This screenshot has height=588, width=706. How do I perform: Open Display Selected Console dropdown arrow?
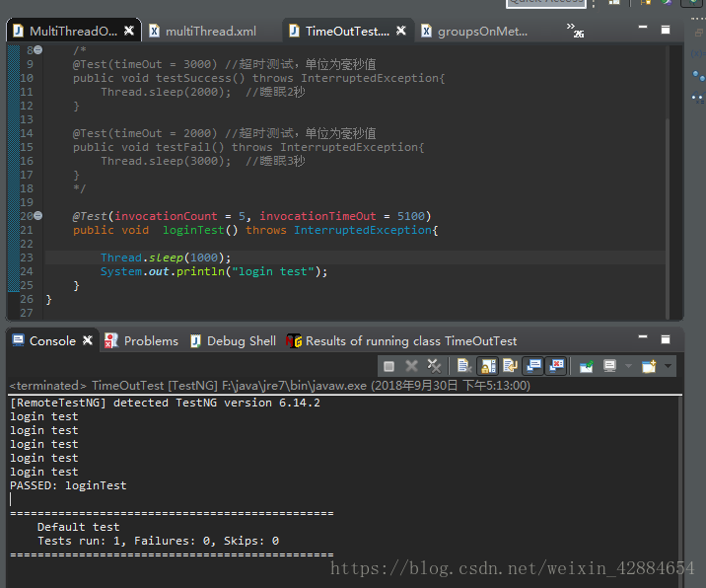tap(628, 366)
